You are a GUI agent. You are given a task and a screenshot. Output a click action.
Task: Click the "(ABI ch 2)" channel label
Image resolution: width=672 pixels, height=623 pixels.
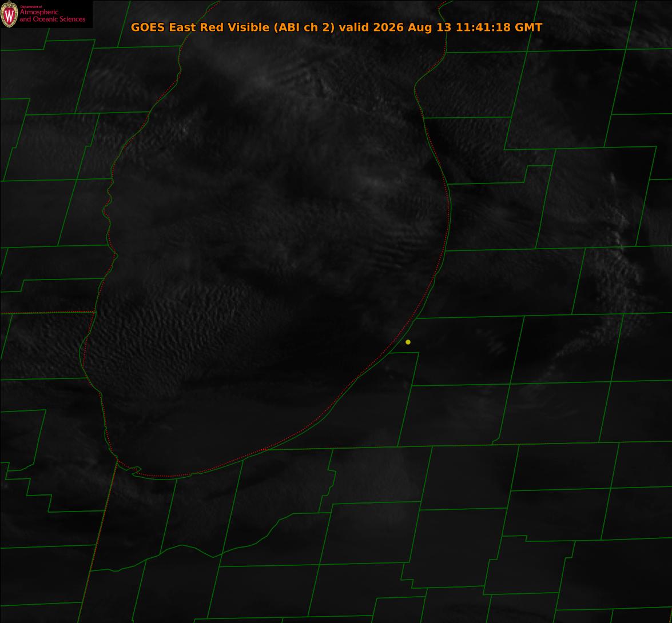[304, 27]
